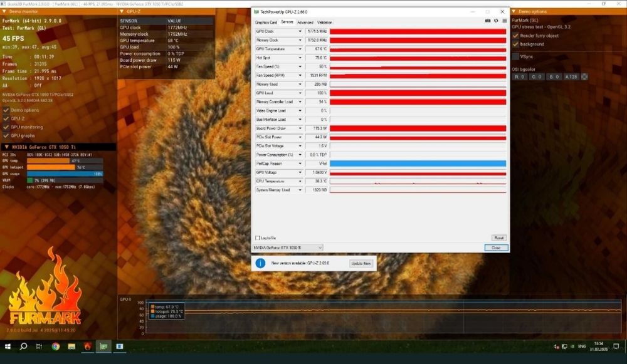The image size is (627, 364).
Task: Open the Windows notification center
Action: click(x=616, y=346)
